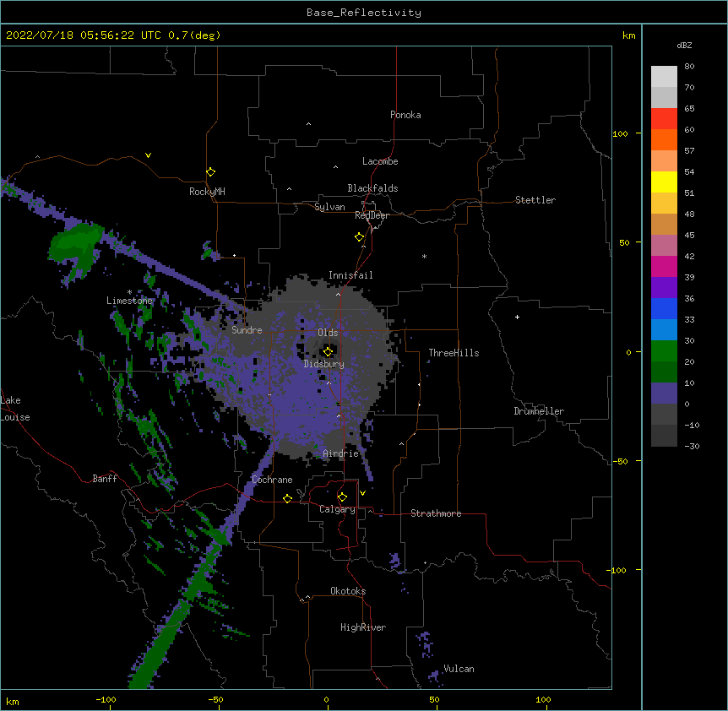Click the yellow radar site marker near Didsbury

328,351
